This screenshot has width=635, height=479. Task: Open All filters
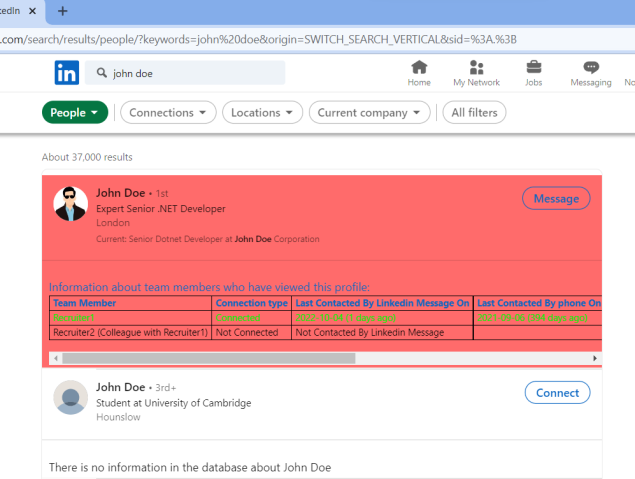[x=474, y=112]
